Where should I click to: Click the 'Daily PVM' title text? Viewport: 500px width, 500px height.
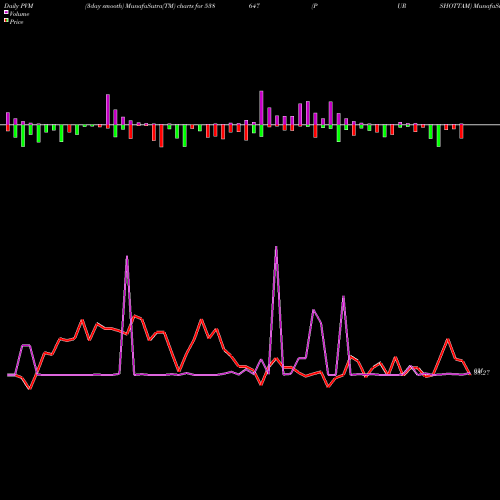click(x=19, y=6)
